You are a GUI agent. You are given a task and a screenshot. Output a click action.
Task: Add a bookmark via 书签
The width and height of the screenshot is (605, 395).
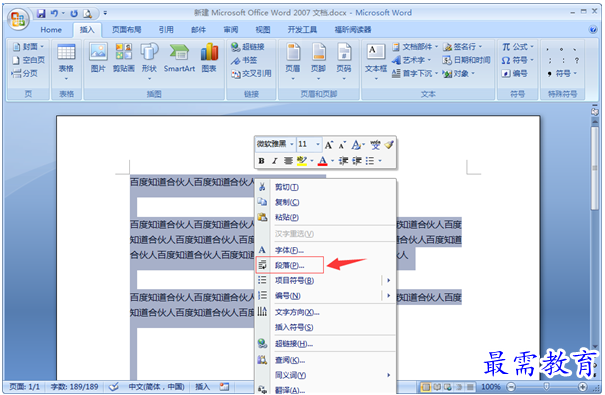(x=244, y=60)
